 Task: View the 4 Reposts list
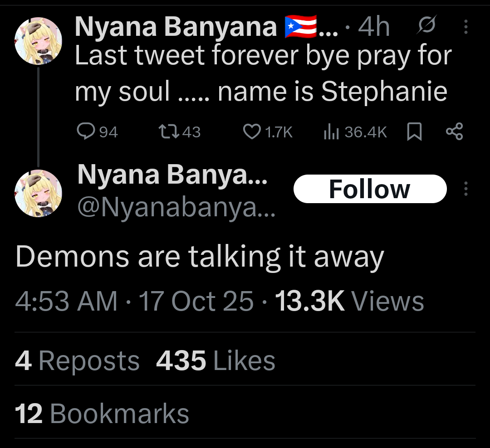(x=77, y=361)
